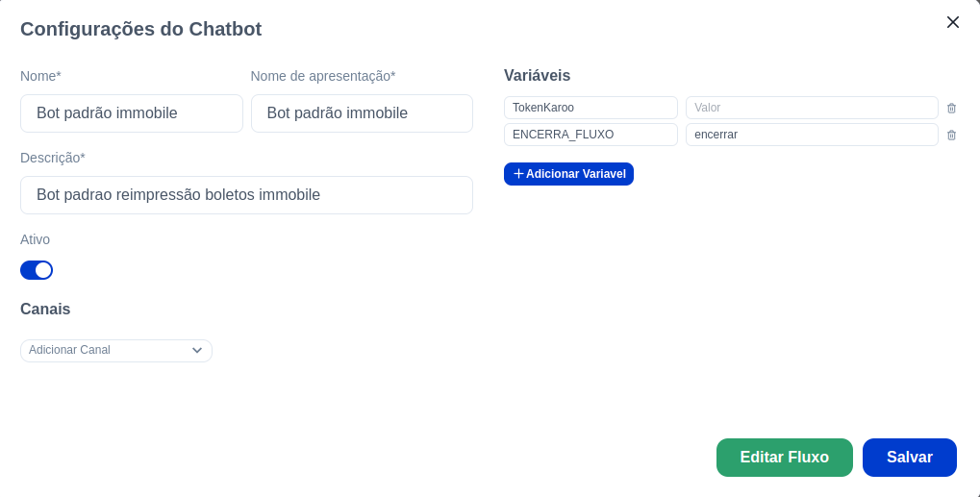The width and height of the screenshot is (980, 497).
Task: Click the plus icon in Adicionar Variavel
Action: click(x=518, y=174)
